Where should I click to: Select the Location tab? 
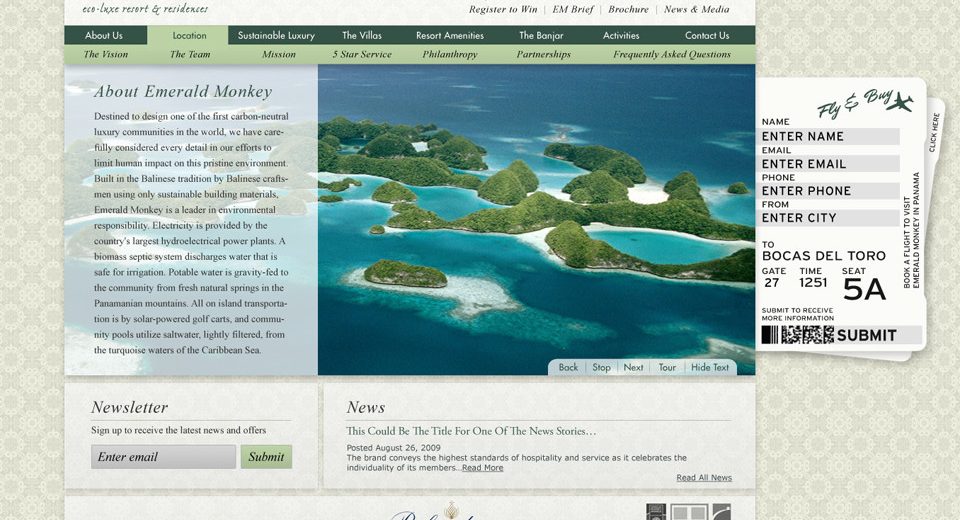point(189,36)
